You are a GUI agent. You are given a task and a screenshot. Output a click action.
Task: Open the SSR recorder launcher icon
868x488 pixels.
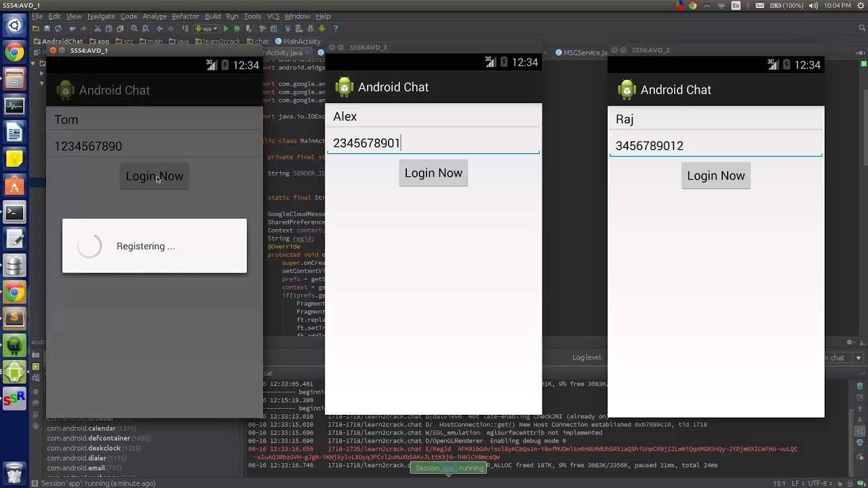pos(14,399)
